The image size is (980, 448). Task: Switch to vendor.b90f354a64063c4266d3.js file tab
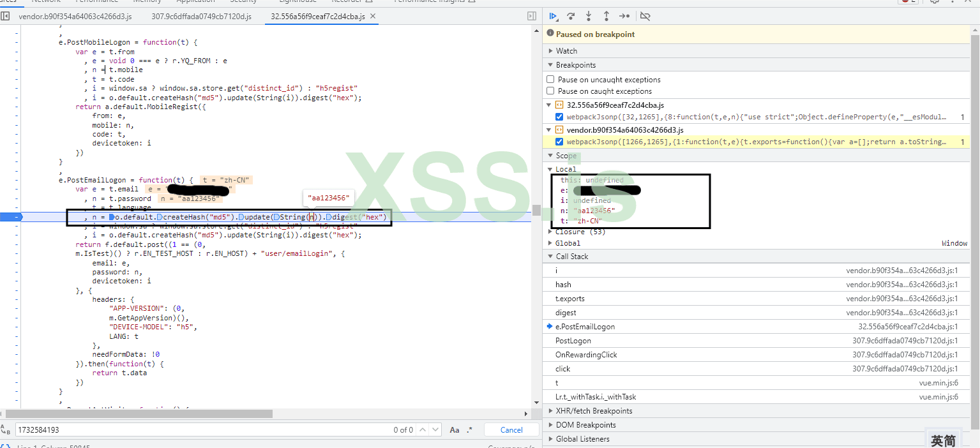75,16
